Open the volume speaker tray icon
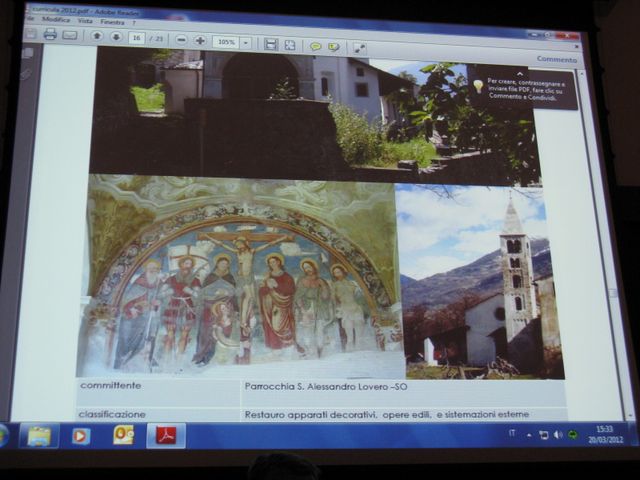Image resolution: width=640 pixels, height=480 pixels. [x=558, y=435]
